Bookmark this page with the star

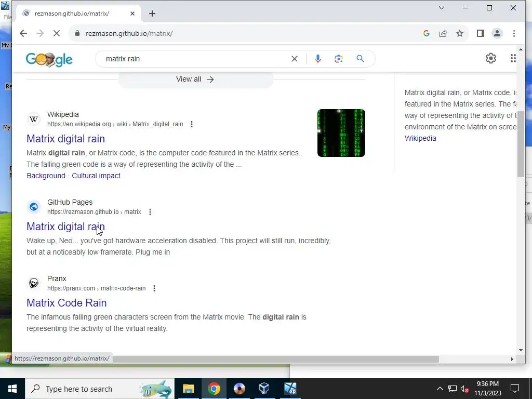460,33
